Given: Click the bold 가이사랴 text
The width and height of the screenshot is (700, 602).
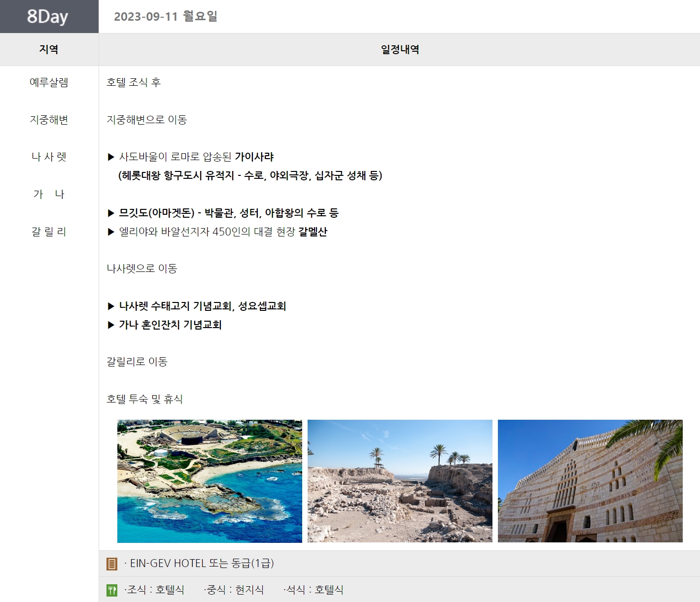Looking at the screenshot, I should tap(254, 157).
